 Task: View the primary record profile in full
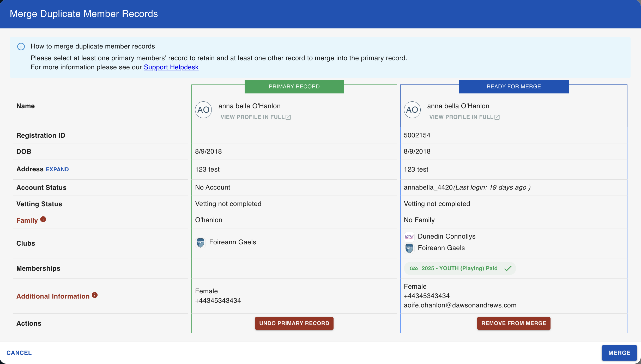[x=256, y=117]
